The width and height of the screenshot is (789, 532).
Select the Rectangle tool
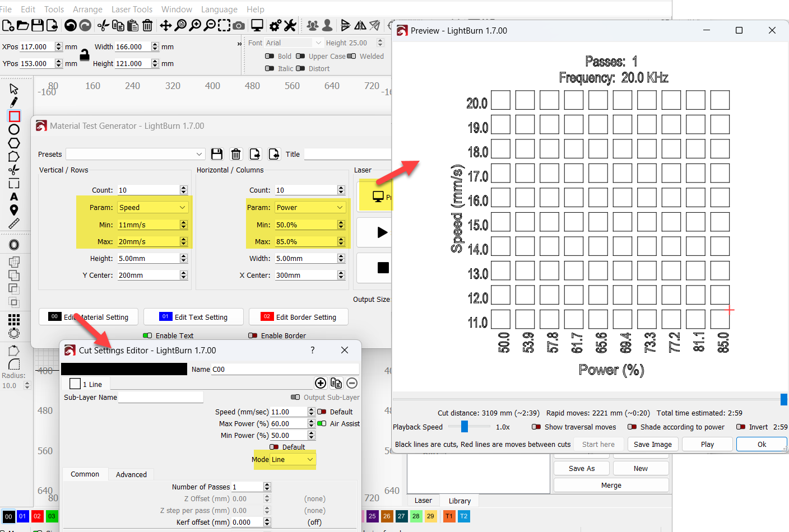(15, 116)
